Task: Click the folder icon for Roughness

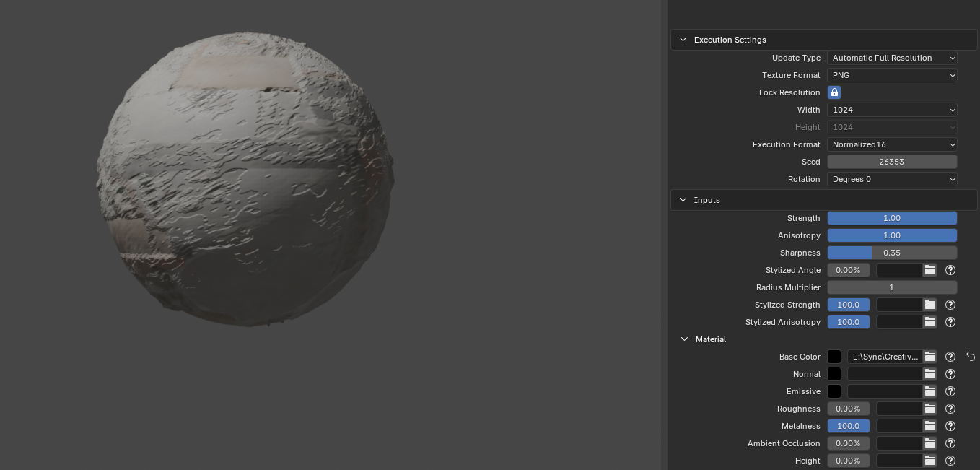Action: tap(930, 409)
